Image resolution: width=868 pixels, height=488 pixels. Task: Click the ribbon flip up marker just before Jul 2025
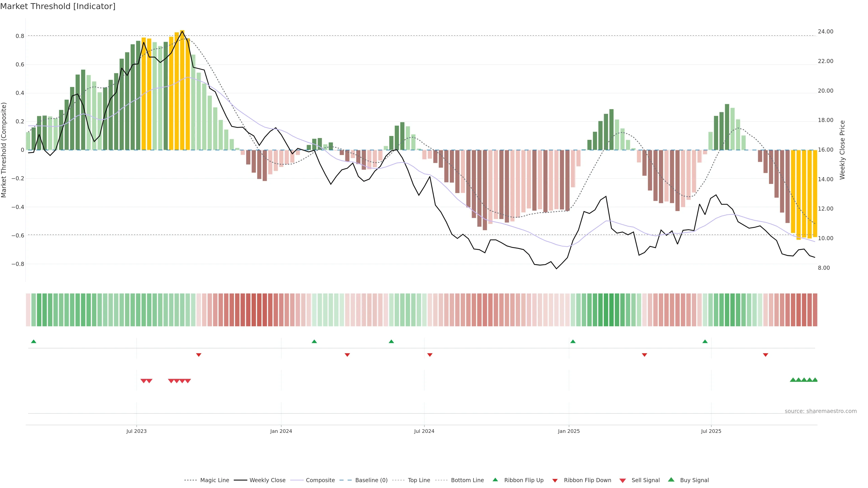click(705, 342)
